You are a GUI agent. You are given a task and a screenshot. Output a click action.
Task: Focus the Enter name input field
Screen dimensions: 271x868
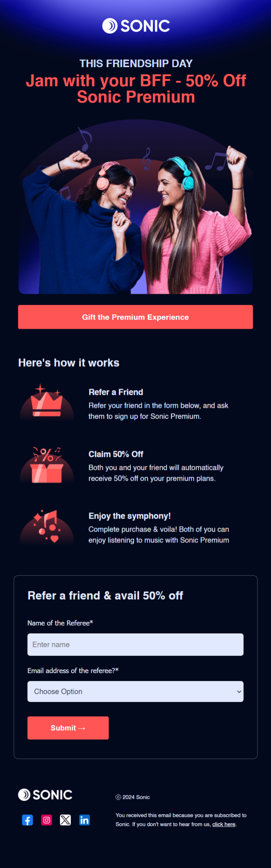pyautogui.click(x=135, y=644)
